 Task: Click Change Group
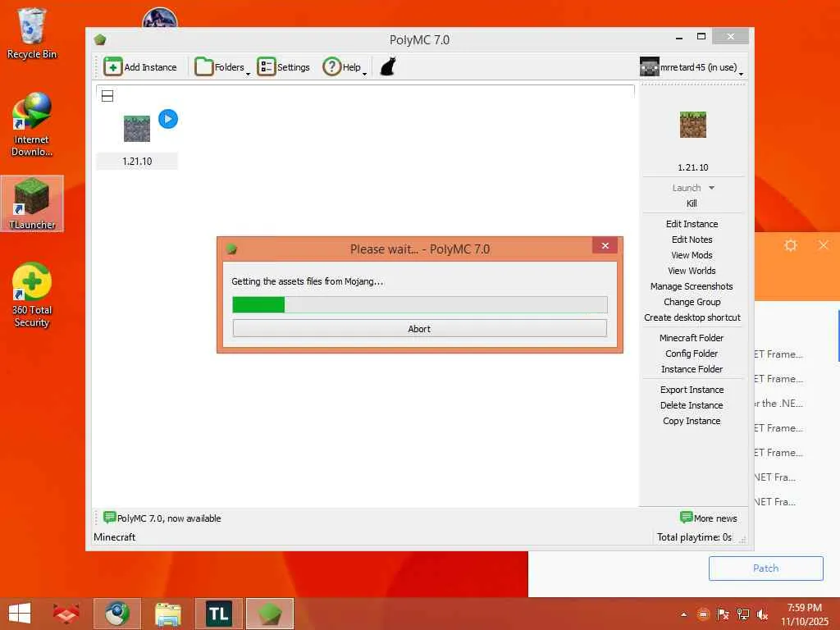[x=692, y=302]
